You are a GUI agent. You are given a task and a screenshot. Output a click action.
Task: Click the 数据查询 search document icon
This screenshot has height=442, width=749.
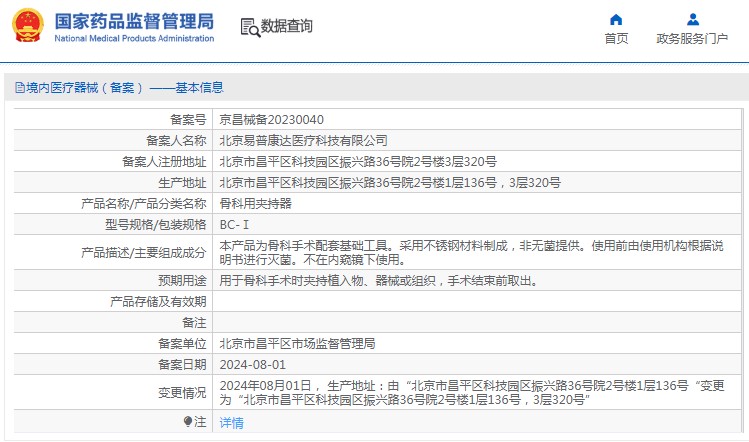250,27
